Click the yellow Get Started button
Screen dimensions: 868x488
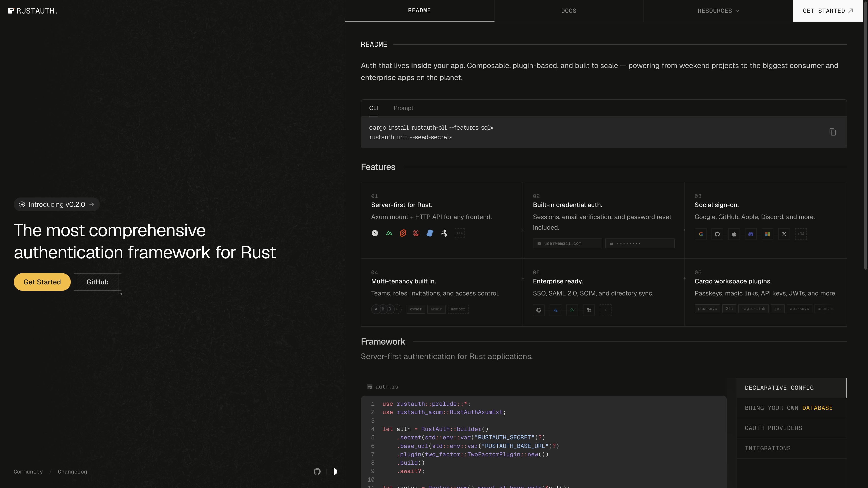[x=42, y=282]
